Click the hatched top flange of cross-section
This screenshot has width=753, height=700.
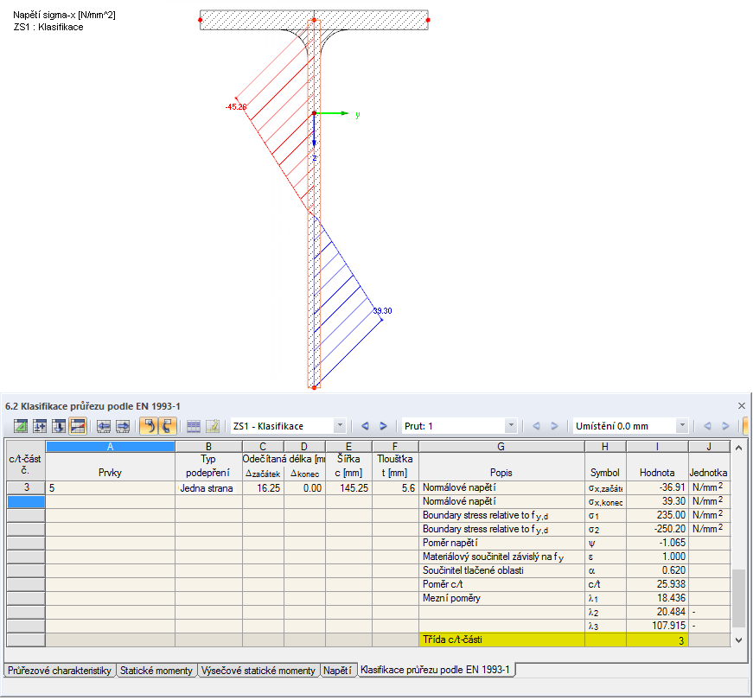(314, 20)
